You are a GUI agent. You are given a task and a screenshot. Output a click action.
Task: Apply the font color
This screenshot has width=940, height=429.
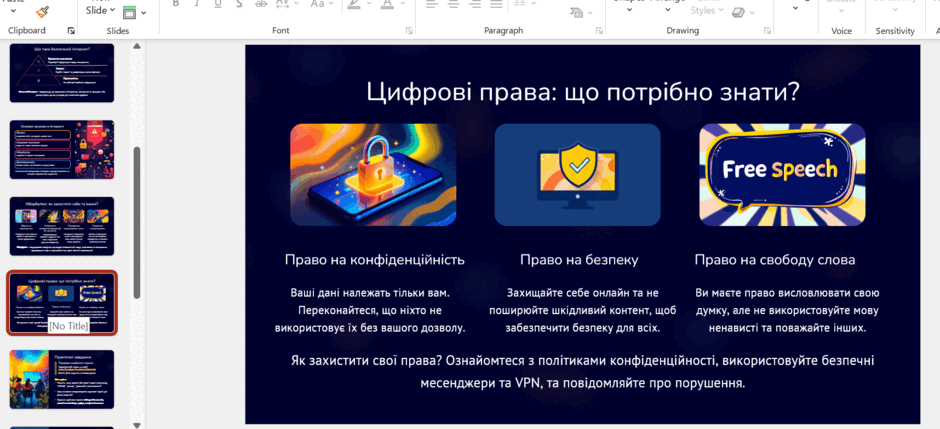click(x=387, y=4)
